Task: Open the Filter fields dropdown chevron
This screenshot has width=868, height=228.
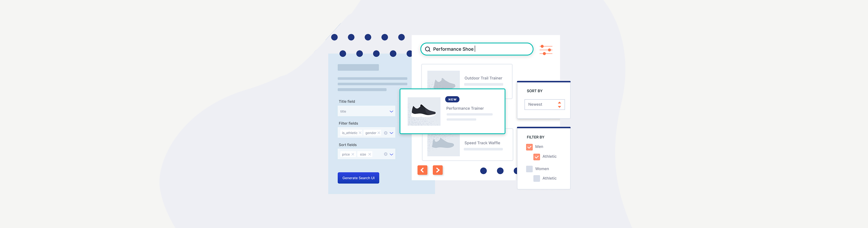Action: coord(392,133)
